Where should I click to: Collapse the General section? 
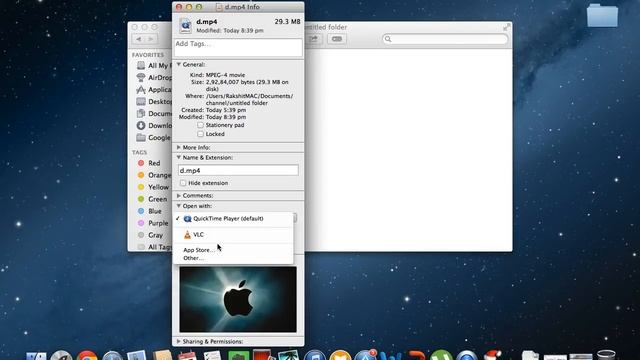(x=179, y=64)
